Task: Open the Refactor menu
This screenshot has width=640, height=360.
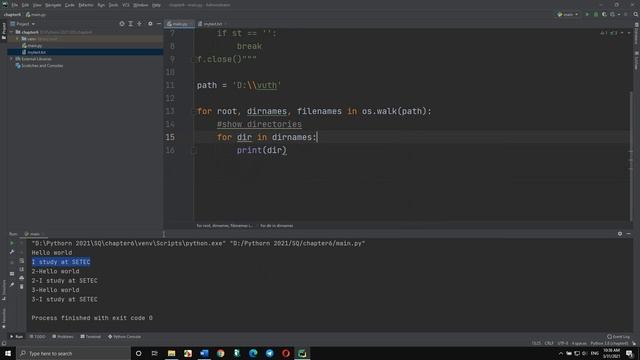Action: [86, 5]
